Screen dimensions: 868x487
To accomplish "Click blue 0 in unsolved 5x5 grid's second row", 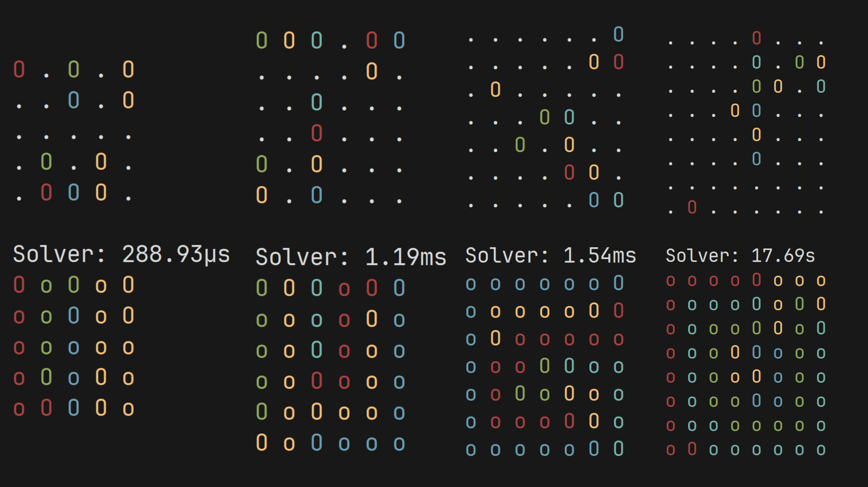I will pos(74,100).
